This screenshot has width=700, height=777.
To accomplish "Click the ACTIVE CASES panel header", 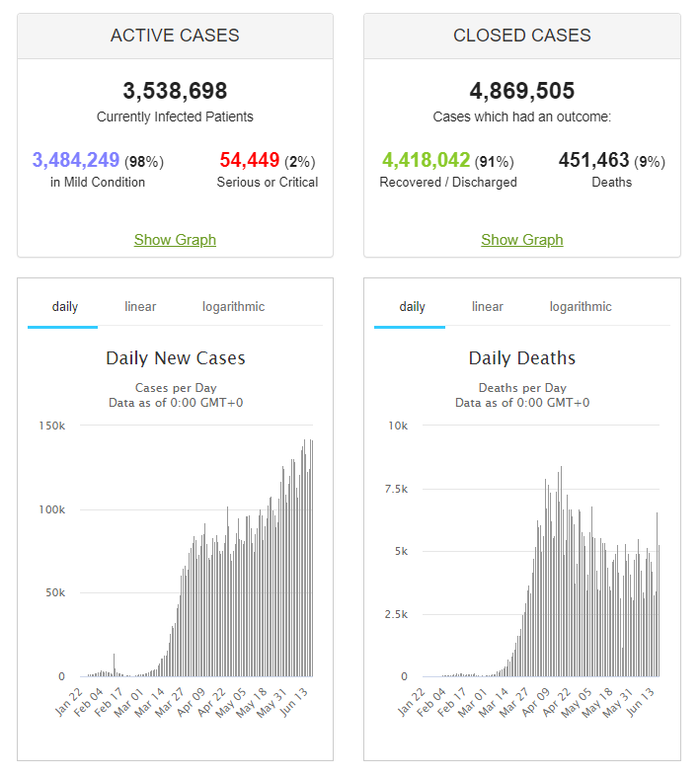I will pyautogui.click(x=175, y=36).
